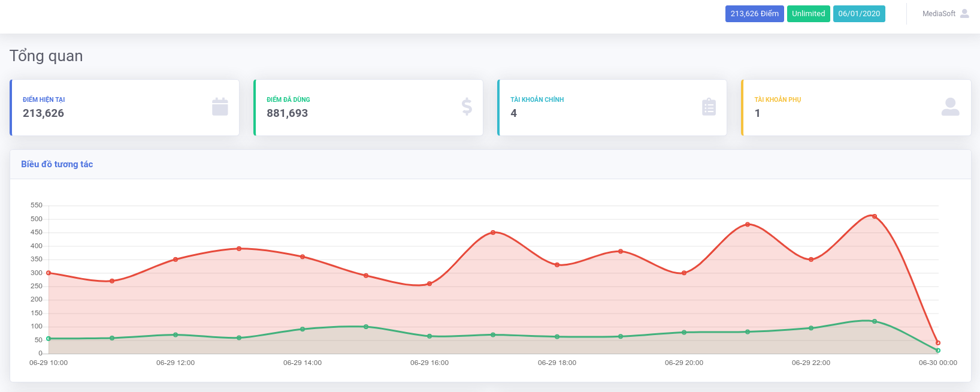This screenshot has height=392, width=980.
Task: Select the Điểm hiện tại 213,626 card
Action: (x=125, y=108)
